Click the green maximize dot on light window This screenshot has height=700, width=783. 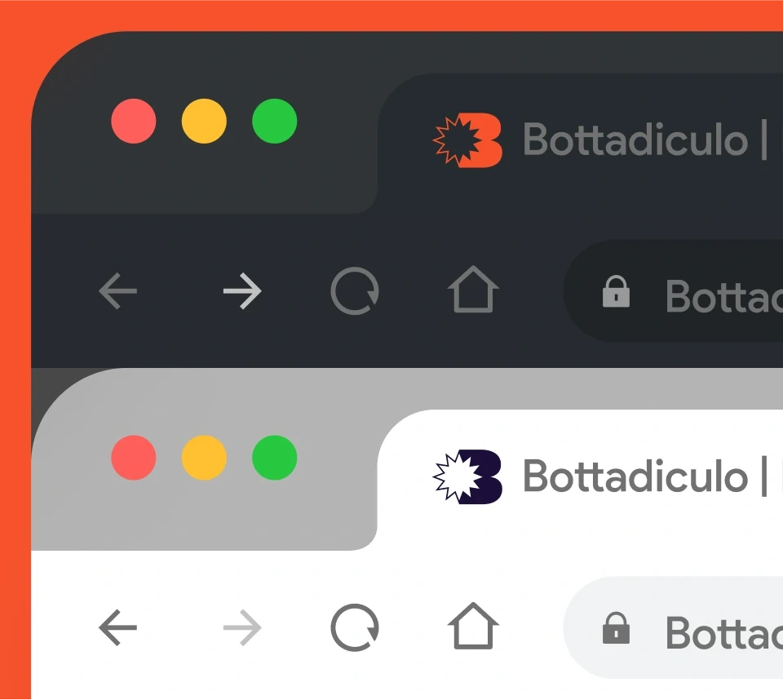275,458
